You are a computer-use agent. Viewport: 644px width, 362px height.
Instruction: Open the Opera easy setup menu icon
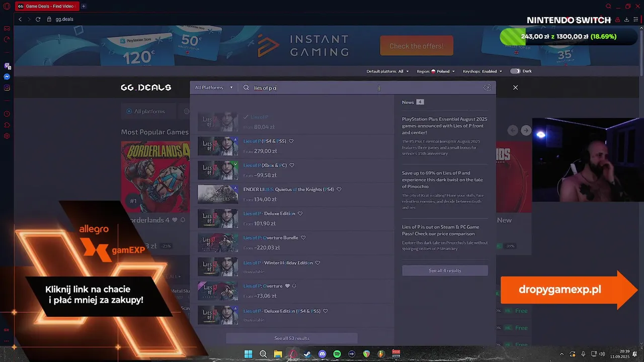tap(636, 19)
